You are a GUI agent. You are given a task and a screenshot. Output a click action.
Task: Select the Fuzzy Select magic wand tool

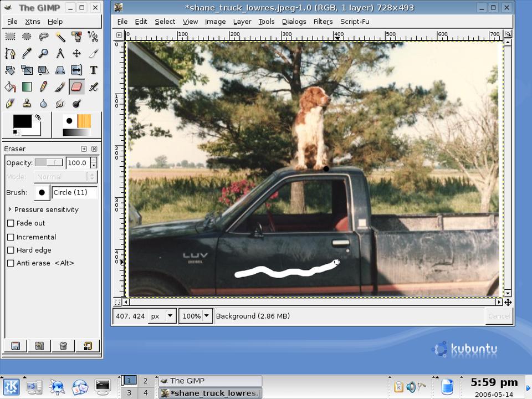tap(60, 37)
